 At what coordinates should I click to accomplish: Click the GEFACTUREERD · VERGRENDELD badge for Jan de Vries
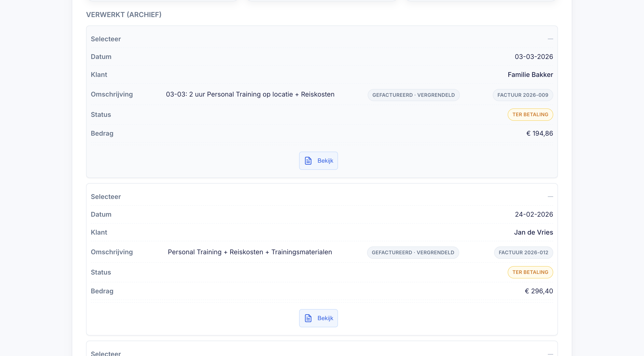click(x=413, y=253)
